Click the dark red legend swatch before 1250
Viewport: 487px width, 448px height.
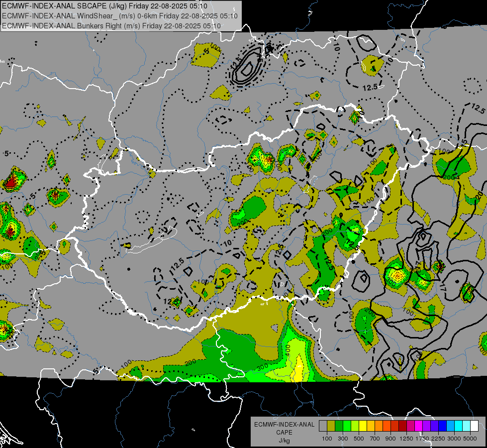point(402,426)
